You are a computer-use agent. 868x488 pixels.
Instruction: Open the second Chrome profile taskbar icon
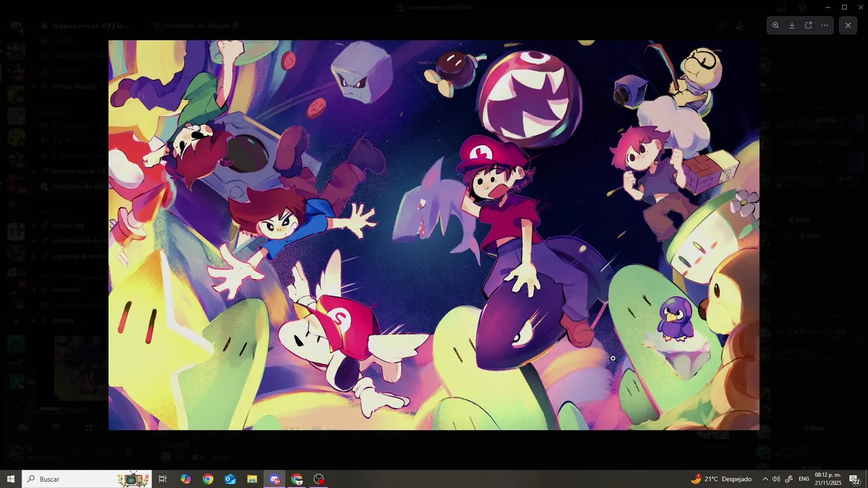tap(297, 479)
